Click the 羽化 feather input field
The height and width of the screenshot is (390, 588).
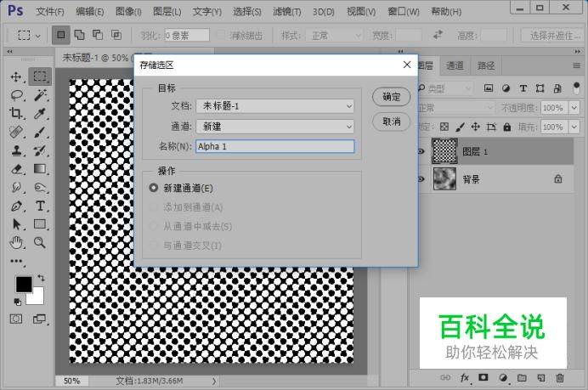(x=187, y=36)
